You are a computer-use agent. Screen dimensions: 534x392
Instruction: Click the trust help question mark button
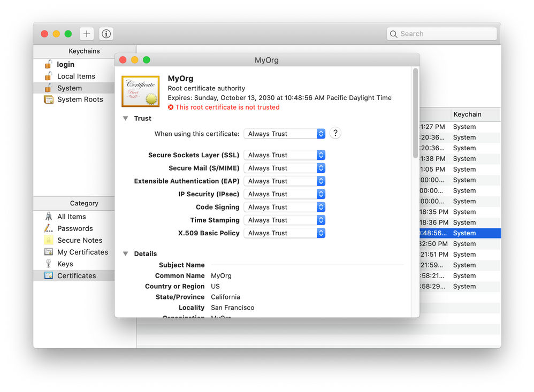click(335, 133)
